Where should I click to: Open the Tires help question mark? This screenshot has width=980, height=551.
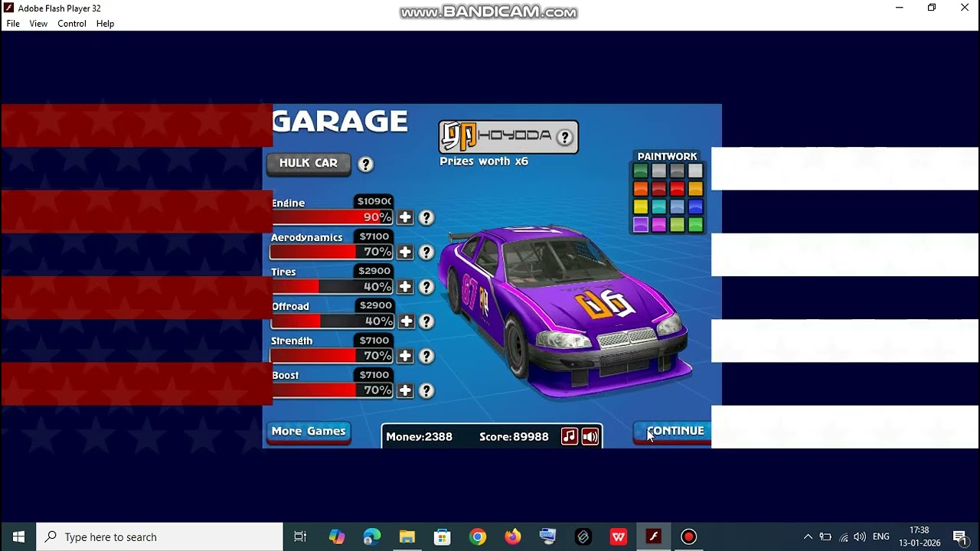click(426, 286)
